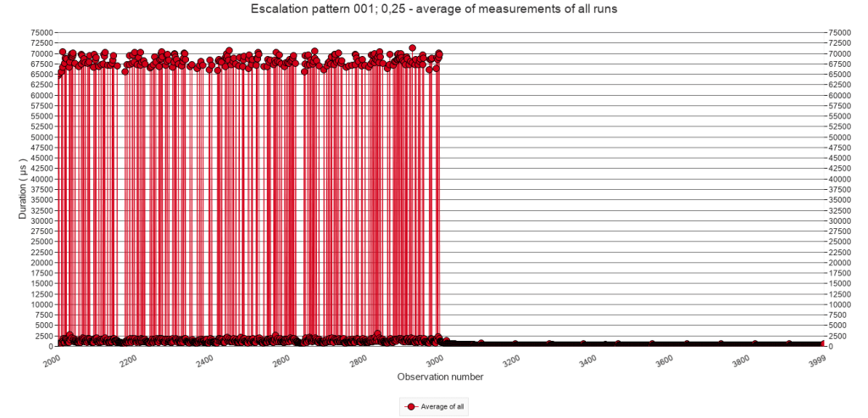Click x-axis tick label 2200
The image size is (868, 418).
pos(127,360)
